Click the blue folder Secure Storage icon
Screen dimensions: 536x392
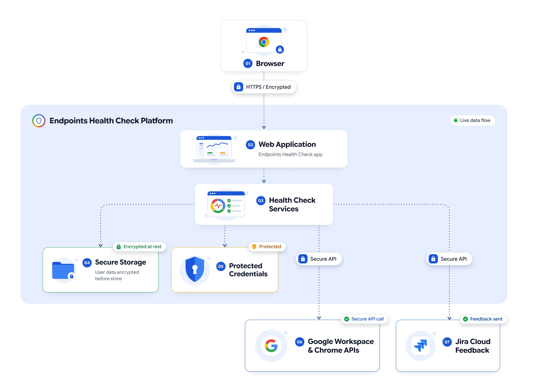pos(63,270)
